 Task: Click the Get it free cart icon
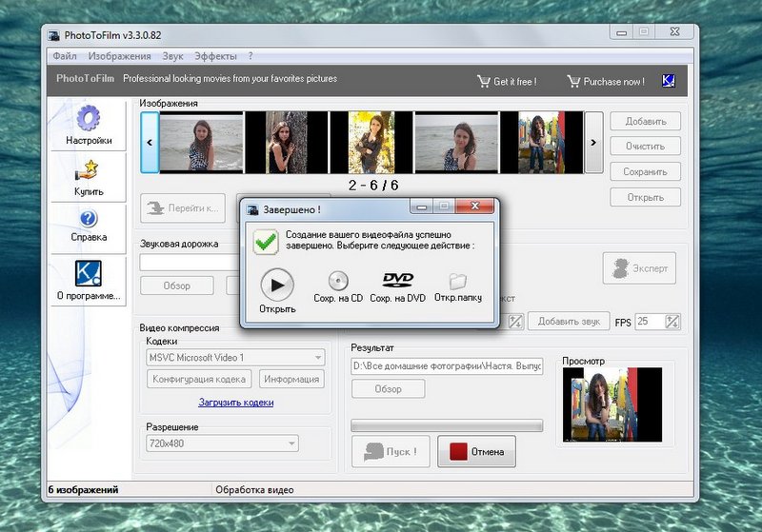click(x=484, y=81)
